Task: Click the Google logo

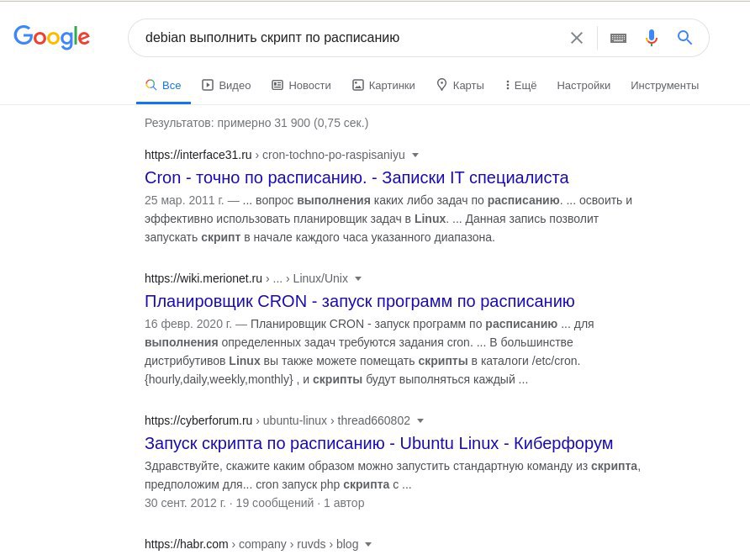Action: tap(51, 37)
